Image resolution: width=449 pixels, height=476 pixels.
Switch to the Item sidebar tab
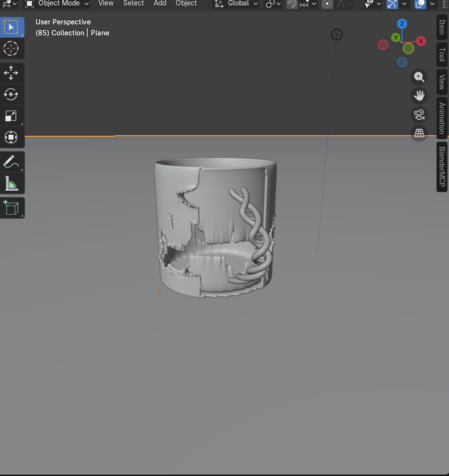(441, 28)
